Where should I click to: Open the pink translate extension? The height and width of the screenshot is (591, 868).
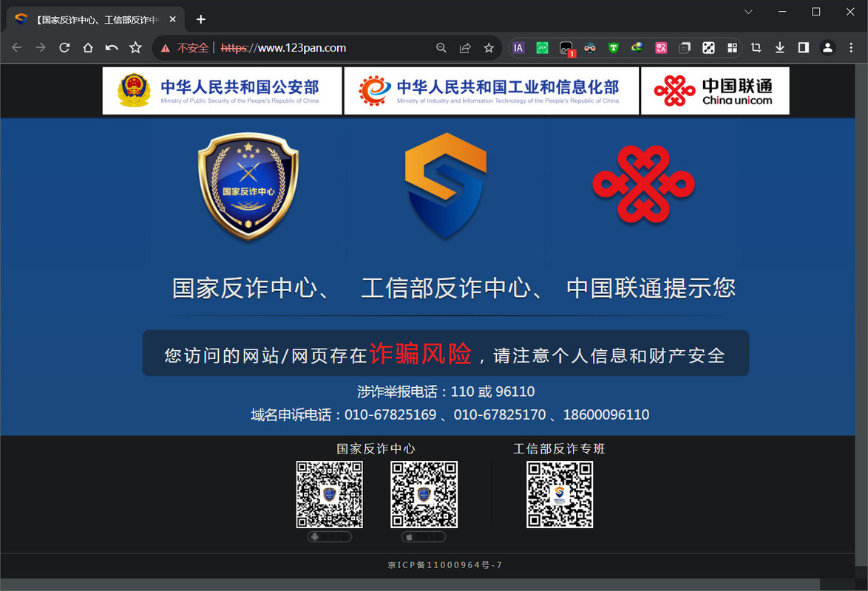(x=661, y=48)
